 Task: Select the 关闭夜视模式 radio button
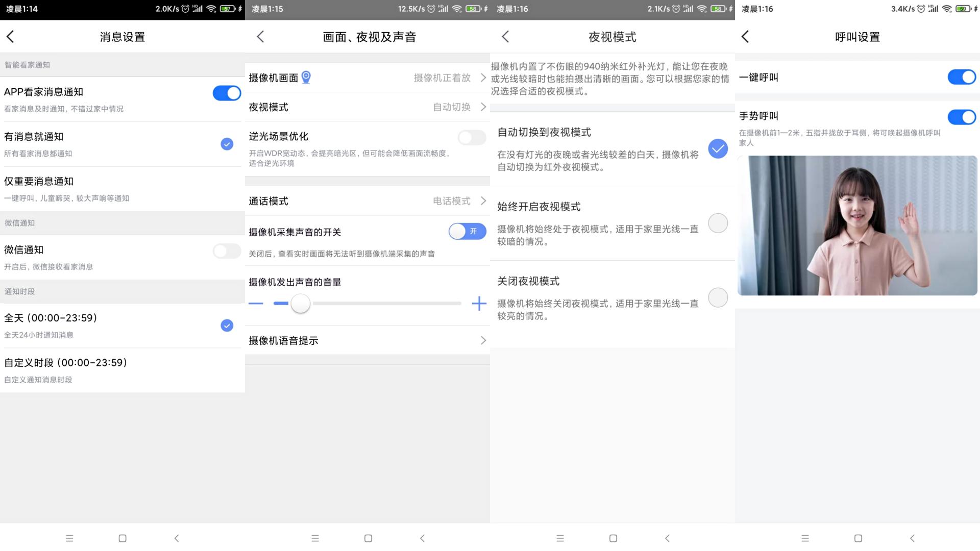point(717,297)
